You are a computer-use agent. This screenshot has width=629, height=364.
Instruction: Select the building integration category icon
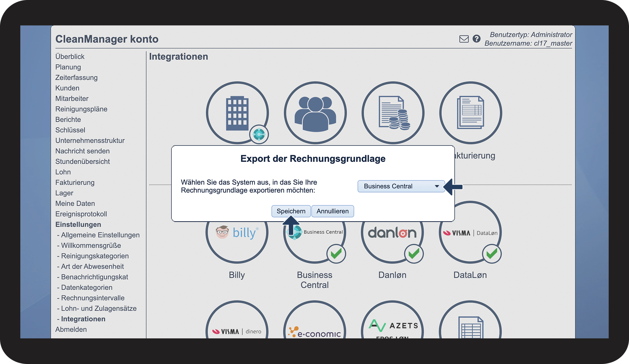tap(237, 113)
